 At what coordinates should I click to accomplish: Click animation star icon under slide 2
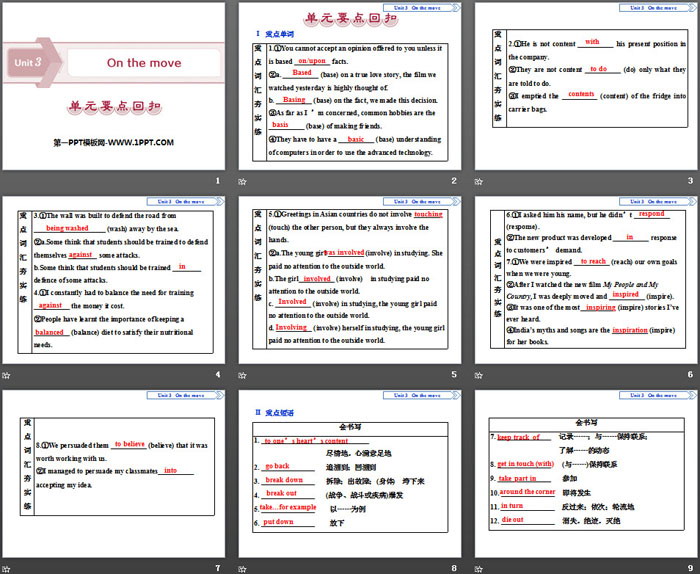coord(242,181)
